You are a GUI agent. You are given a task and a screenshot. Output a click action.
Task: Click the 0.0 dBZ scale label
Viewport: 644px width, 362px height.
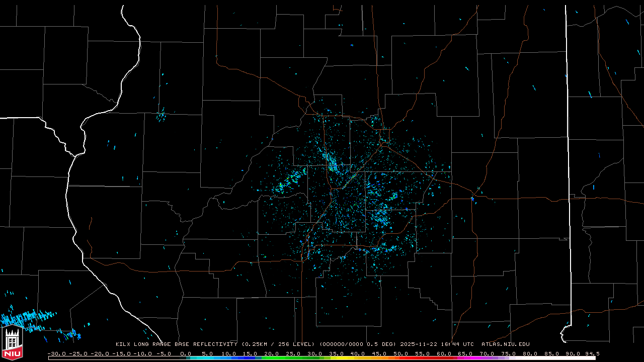pos(186,353)
